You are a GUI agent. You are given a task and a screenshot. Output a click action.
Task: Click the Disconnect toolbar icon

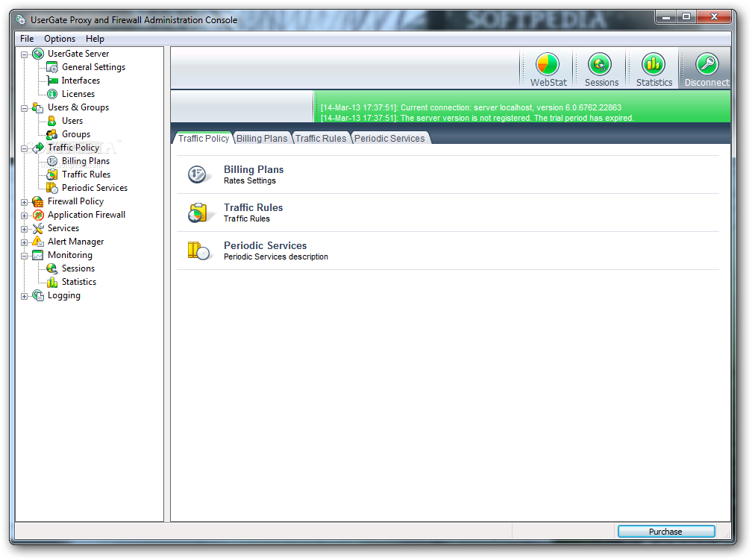(x=707, y=64)
